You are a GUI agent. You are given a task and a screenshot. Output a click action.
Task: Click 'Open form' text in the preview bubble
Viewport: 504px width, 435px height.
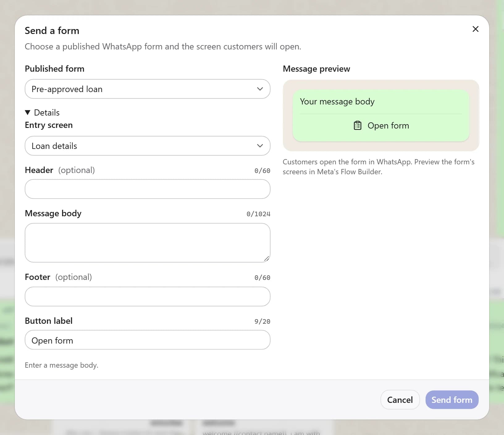(388, 125)
